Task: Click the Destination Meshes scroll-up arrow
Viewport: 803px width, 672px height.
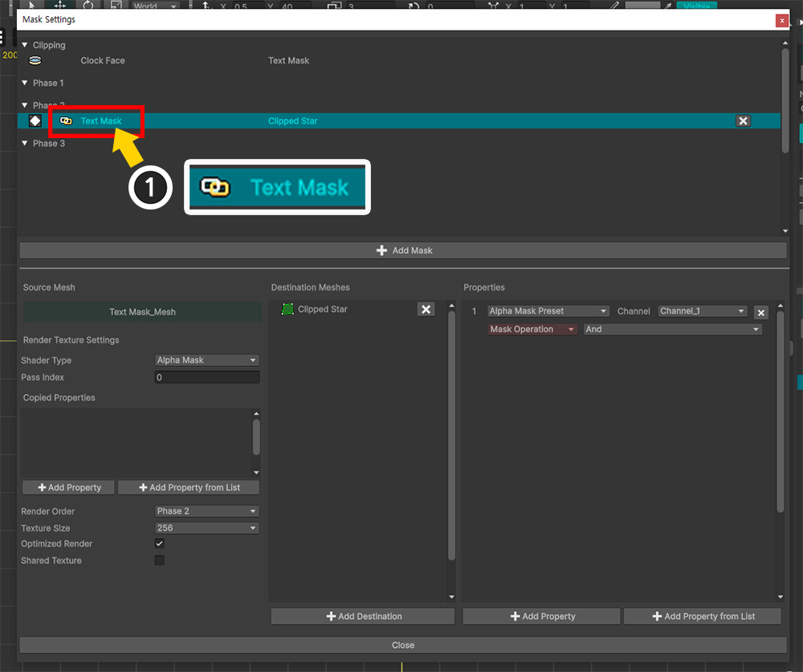Action: 451,306
